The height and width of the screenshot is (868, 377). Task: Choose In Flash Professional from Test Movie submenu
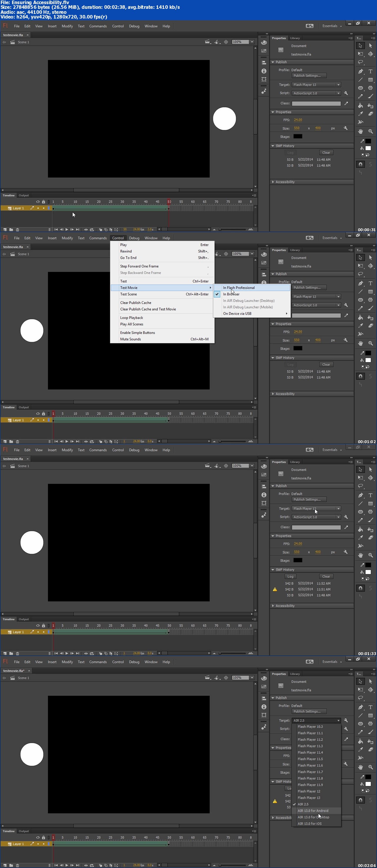pyautogui.click(x=252, y=288)
